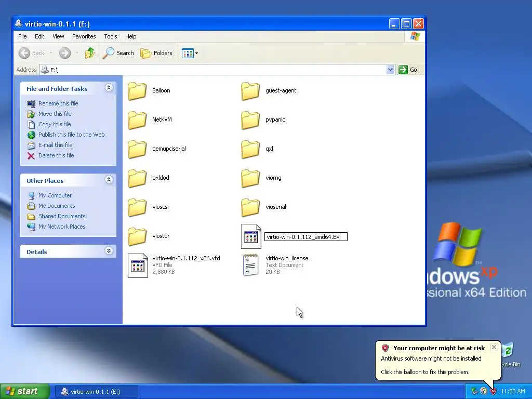Collapse the Other Places panel
The image size is (532, 399).
pyautogui.click(x=109, y=179)
